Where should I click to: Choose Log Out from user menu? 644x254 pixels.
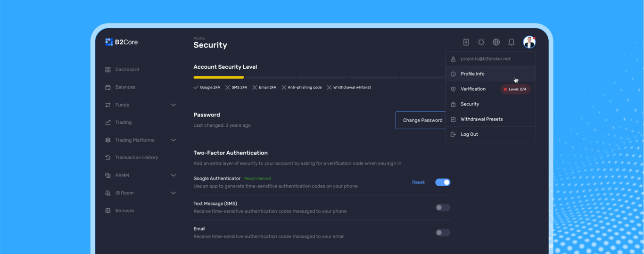469,134
